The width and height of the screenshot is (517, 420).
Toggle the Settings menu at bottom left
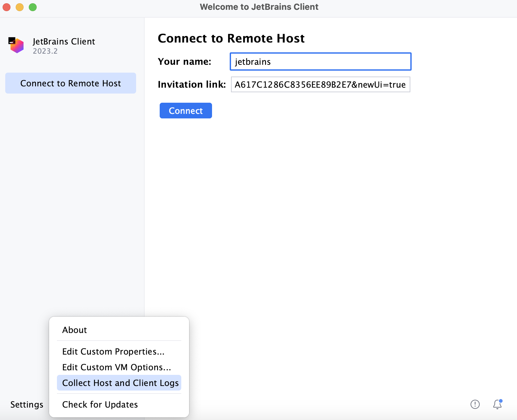point(27,405)
